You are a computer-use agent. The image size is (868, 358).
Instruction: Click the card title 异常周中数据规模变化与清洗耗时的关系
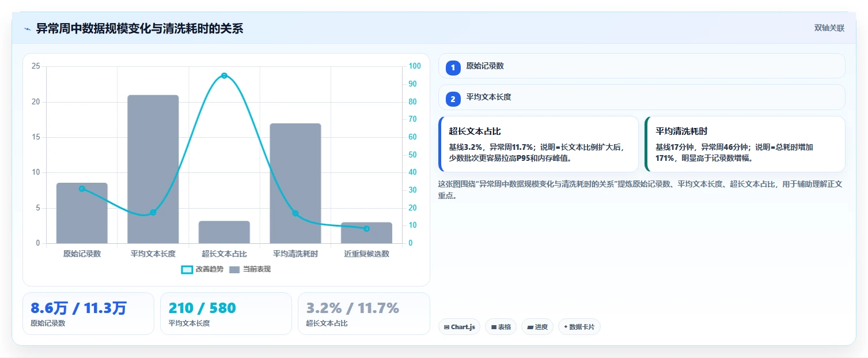[139, 28]
